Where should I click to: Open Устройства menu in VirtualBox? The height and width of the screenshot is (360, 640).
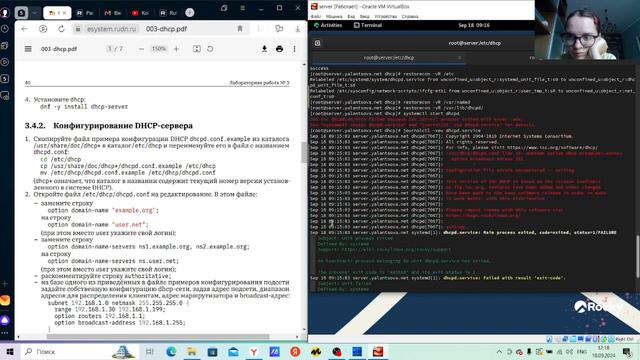[385, 17]
